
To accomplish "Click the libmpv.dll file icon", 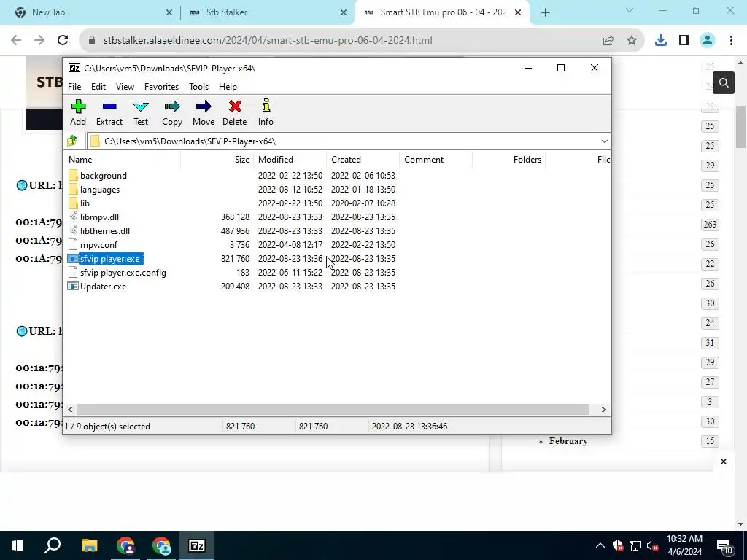I will click(72, 217).
